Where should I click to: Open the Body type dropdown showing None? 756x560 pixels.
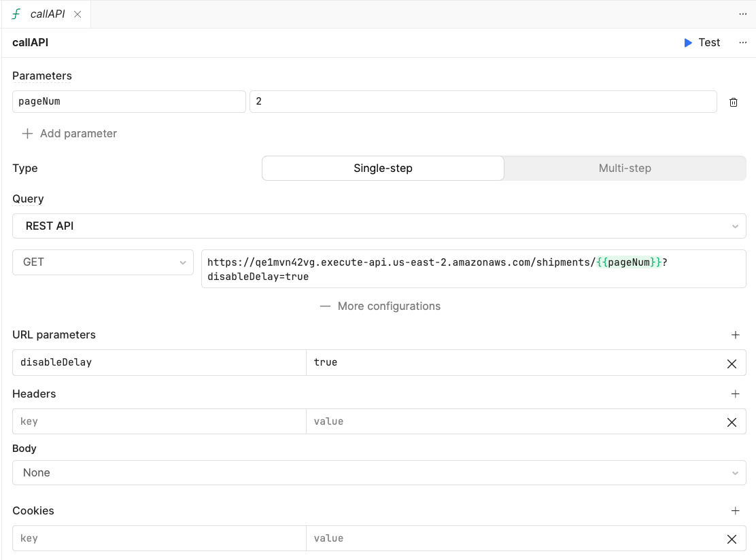point(379,473)
